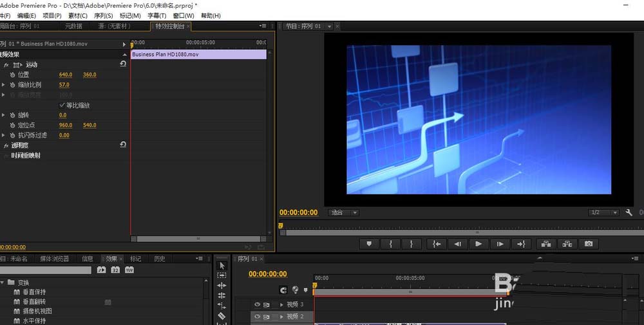Select the Selection arrow tool
Screen dimensions: 644x325
point(222,265)
